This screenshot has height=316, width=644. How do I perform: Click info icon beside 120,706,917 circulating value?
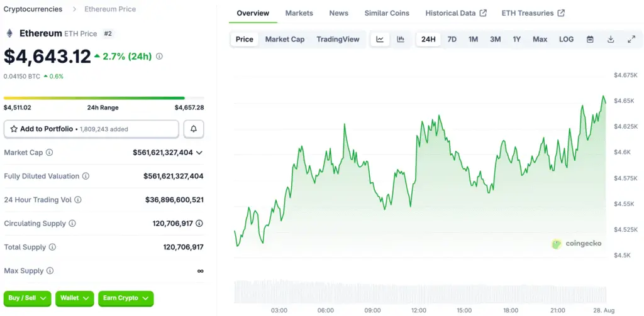(199, 223)
